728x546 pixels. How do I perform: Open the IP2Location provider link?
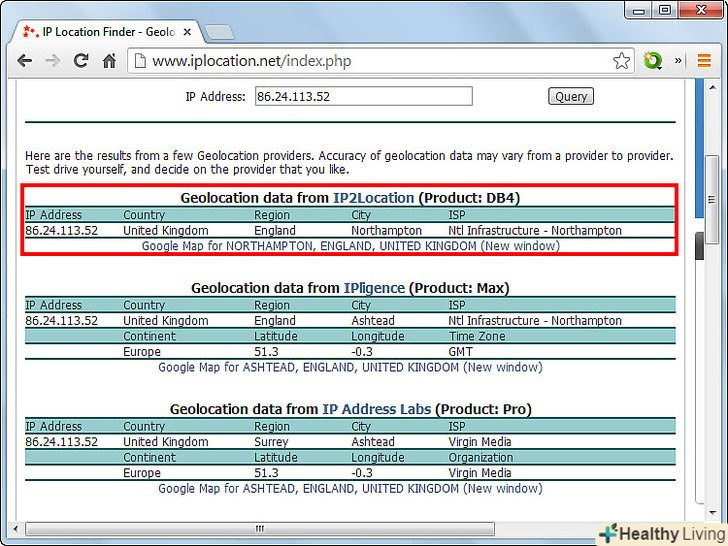(373, 198)
